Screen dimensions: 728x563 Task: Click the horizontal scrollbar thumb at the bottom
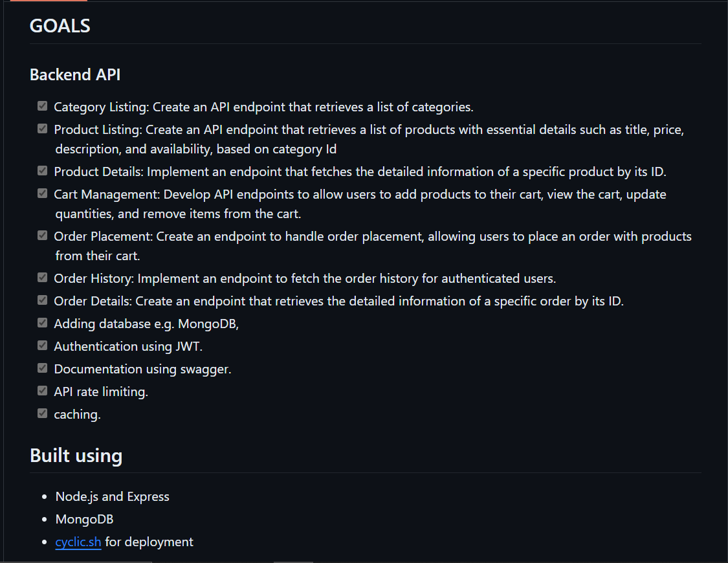pyautogui.click(x=293, y=562)
